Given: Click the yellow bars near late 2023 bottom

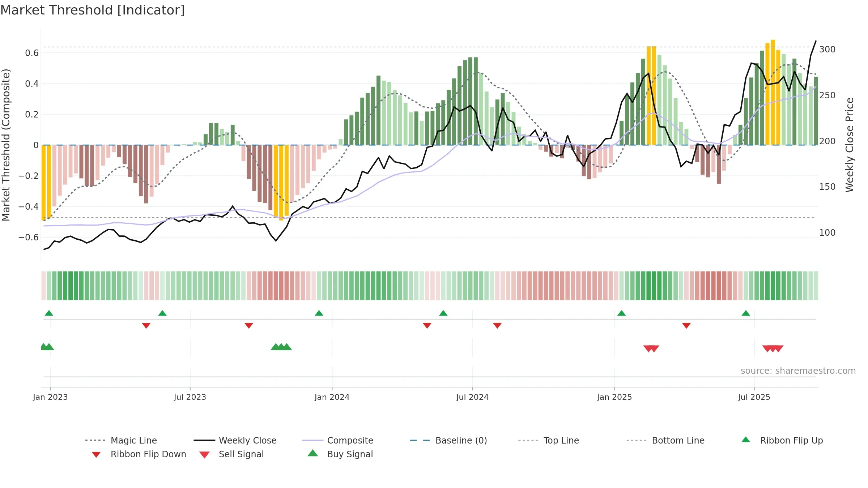Looking at the screenshot, I should coord(281,183).
